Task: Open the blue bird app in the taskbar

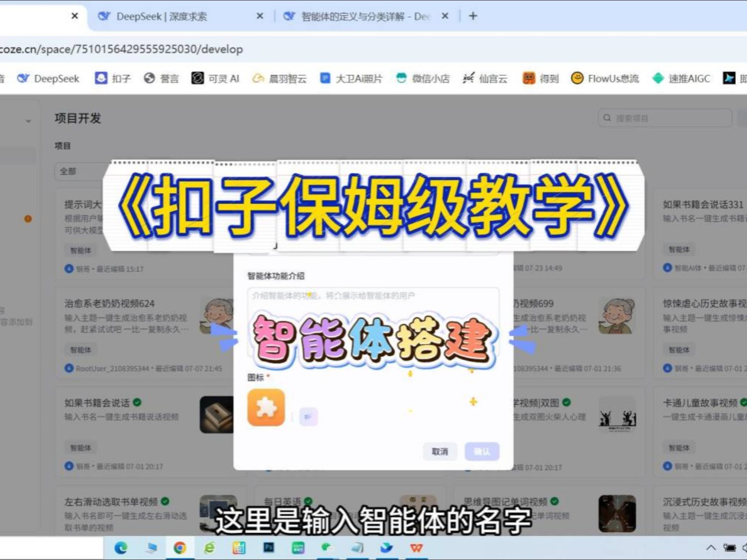Action: pyautogui.click(x=386, y=548)
